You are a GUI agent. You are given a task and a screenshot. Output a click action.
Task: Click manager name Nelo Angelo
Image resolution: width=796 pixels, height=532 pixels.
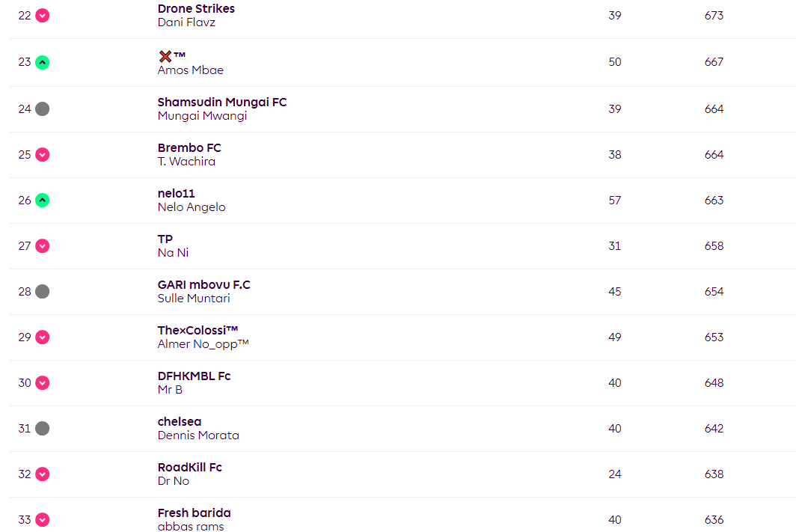[x=192, y=207]
